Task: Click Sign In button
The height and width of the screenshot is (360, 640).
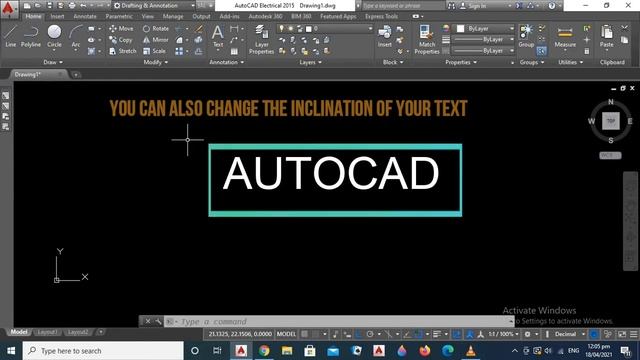Action: click(x=473, y=6)
